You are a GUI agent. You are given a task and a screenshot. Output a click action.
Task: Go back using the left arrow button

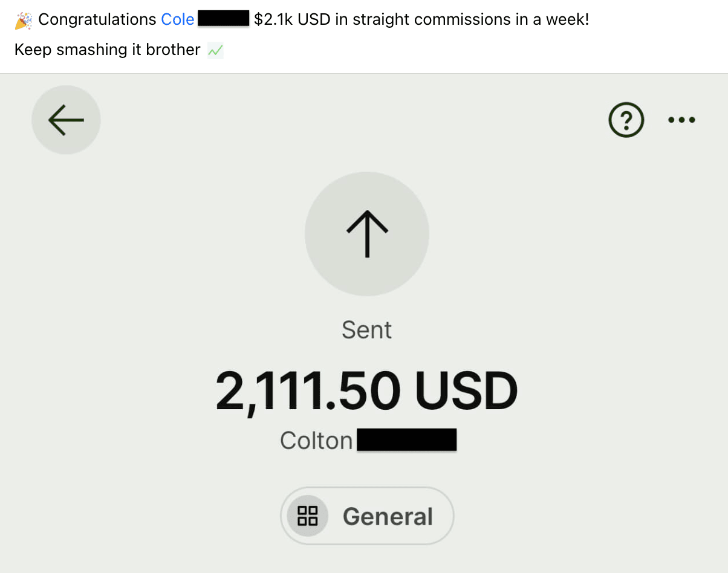pos(66,120)
